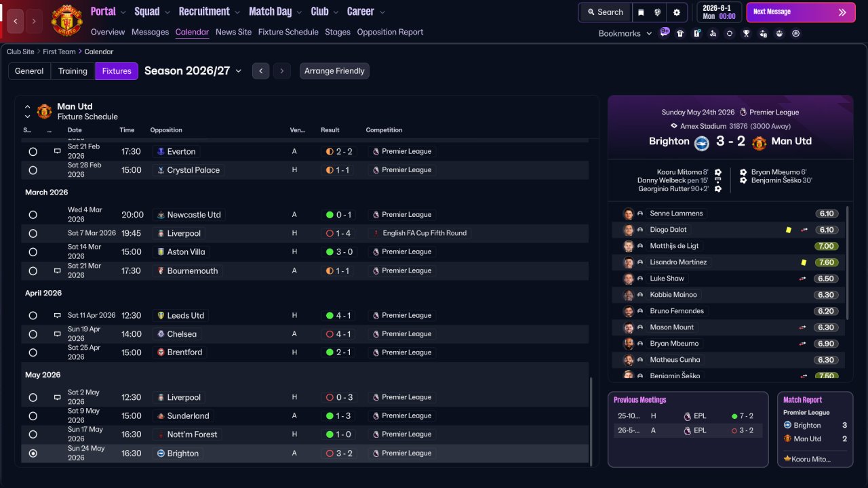
Task: Select the Leeds Utd fixture radio button
Action: 33,315
